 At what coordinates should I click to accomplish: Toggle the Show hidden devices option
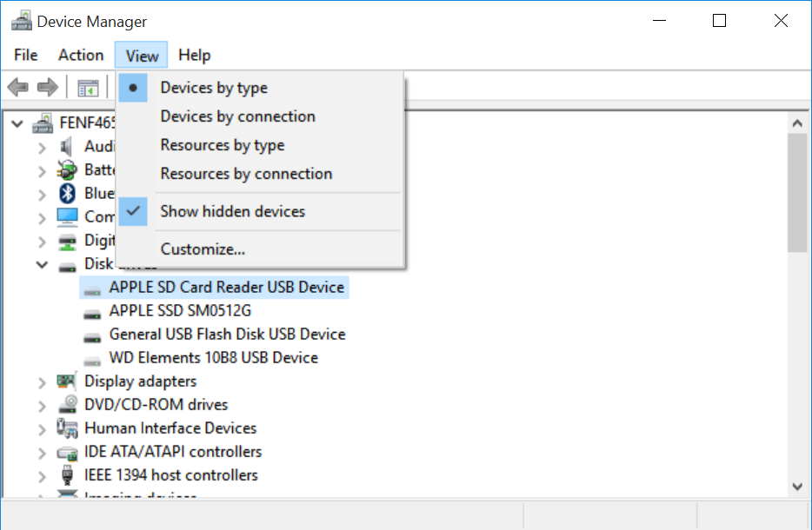(232, 211)
